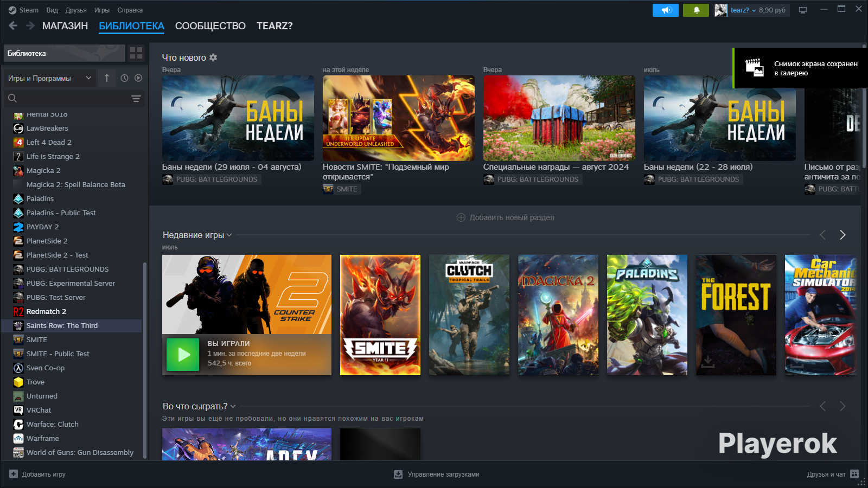868x488 pixels.
Task: Go forward with the right arrow
Action: pos(30,25)
